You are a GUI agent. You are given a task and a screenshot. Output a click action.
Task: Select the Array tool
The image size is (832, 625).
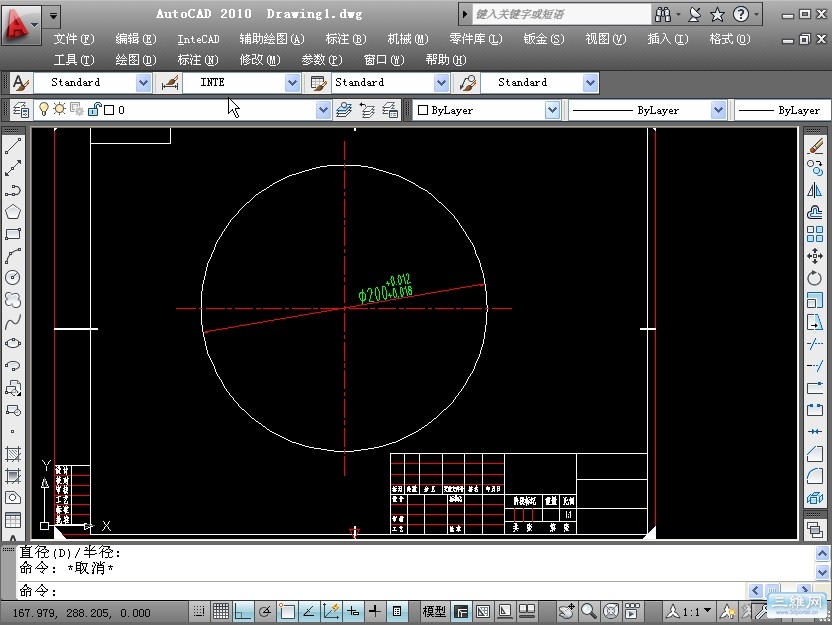coord(815,234)
